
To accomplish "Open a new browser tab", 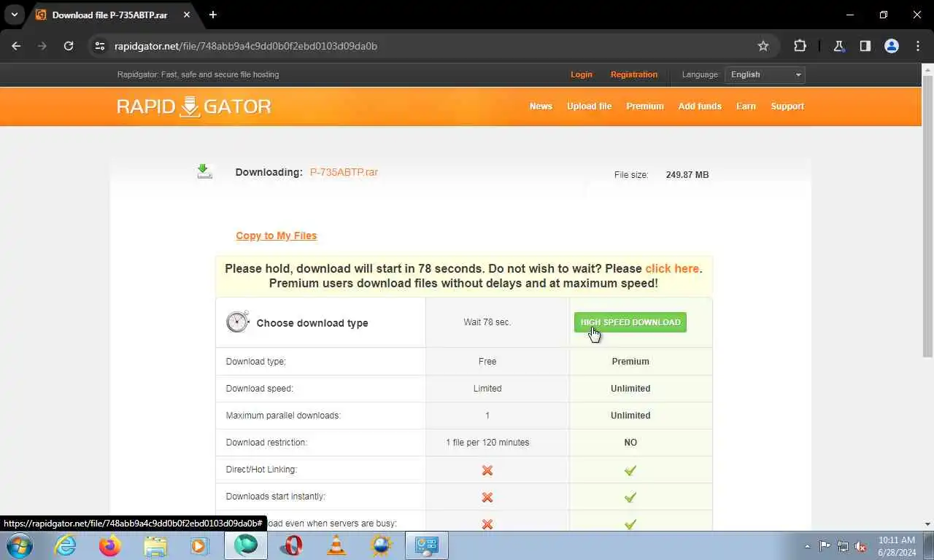I will pyautogui.click(x=213, y=15).
